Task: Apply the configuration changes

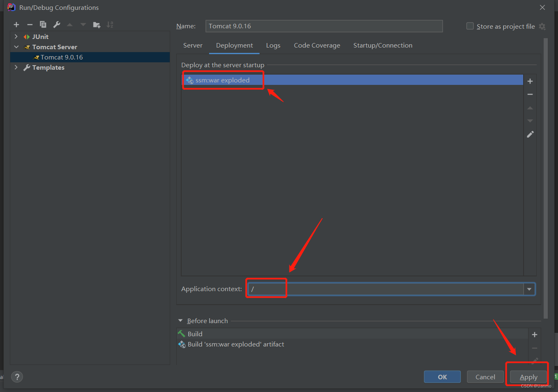Action: [x=528, y=377]
